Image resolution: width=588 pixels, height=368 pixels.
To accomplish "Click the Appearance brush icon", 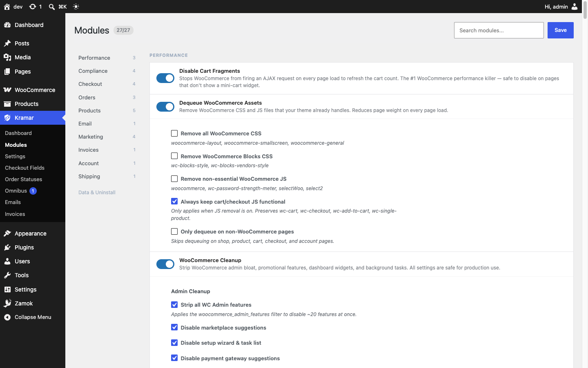I will click(x=7, y=233).
